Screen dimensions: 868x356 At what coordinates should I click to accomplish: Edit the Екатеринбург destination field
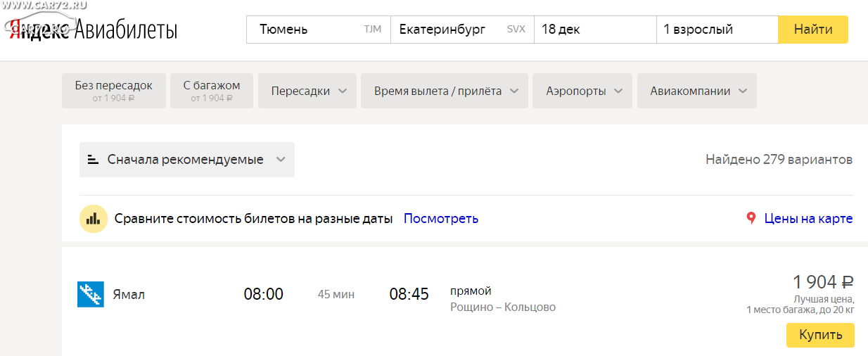pyautogui.click(x=462, y=30)
